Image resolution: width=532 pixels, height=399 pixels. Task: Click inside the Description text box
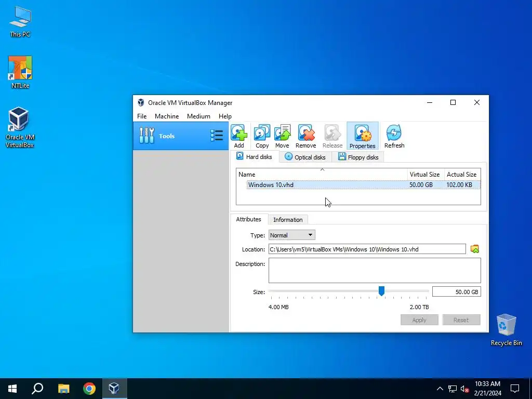pyautogui.click(x=375, y=270)
